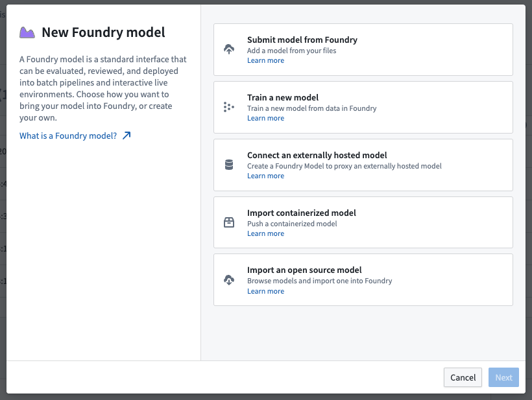Select the Import an open source model title
This screenshot has height=400, width=532.
pyautogui.click(x=304, y=270)
